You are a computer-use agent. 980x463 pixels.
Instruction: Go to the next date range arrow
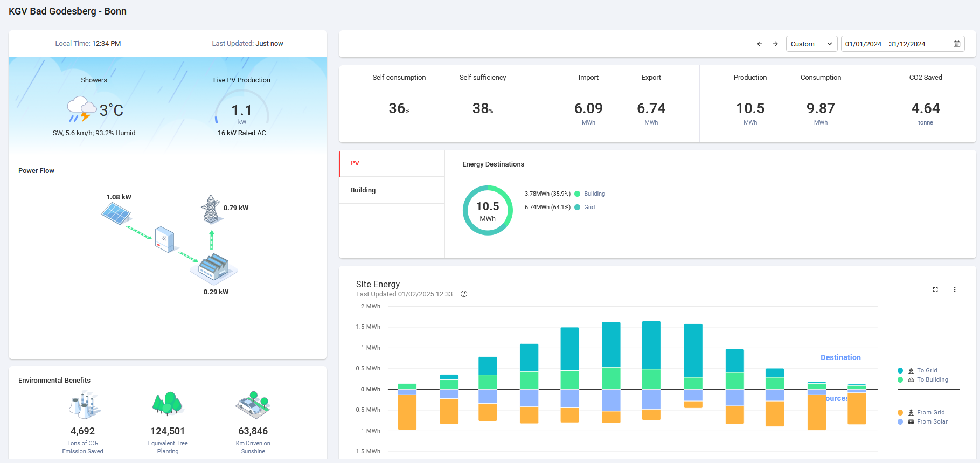click(775, 44)
